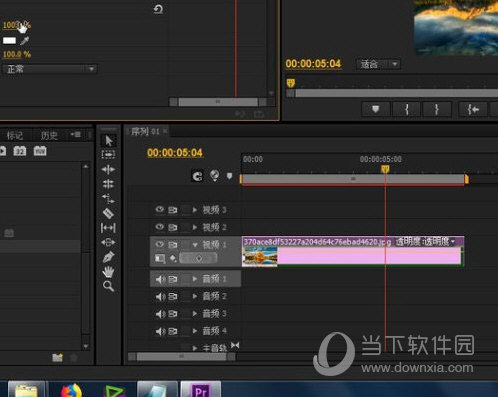Open Firefox from taskbar

click(x=72, y=390)
